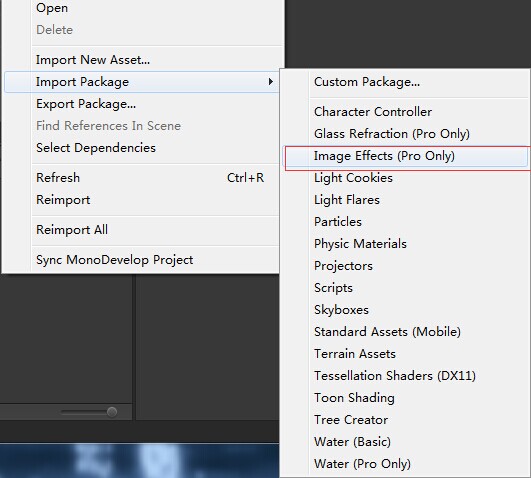Click the thumbnail size slider handle
This screenshot has height=478, width=531.
[112, 412]
